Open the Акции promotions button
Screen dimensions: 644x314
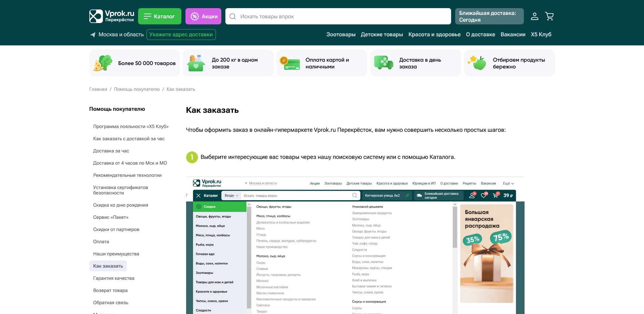point(203,16)
